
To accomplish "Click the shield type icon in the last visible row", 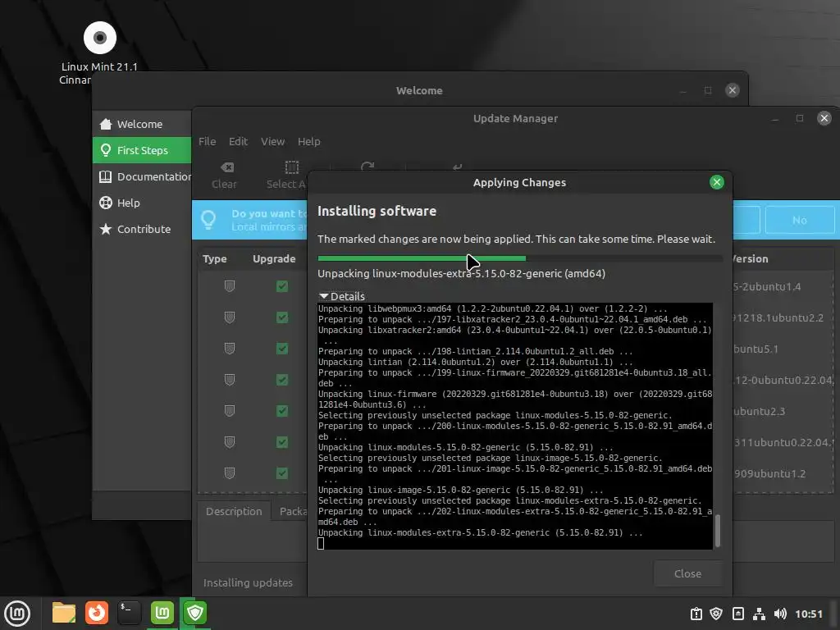I will (x=230, y=473).
